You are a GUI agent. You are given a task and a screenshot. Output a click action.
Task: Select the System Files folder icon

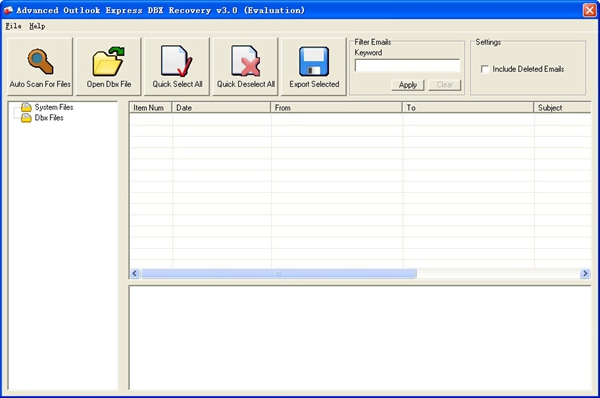click(x=26, y=107)
